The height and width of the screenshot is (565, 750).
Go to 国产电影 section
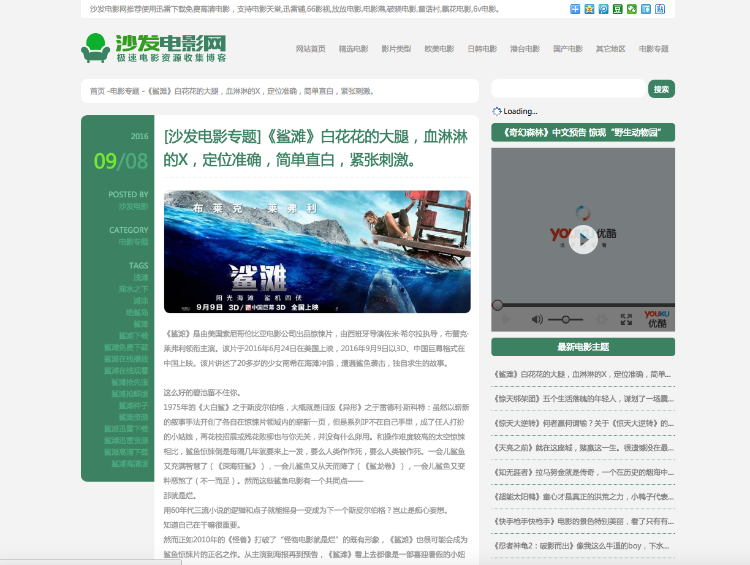[568, 49]
